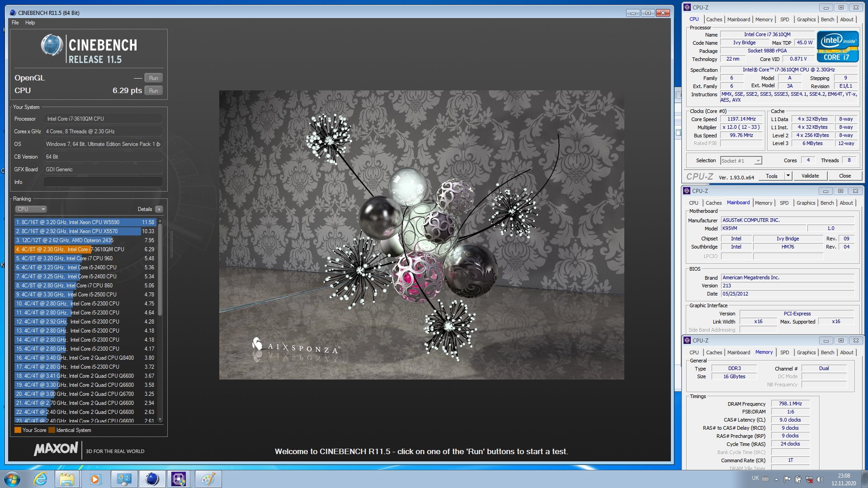This screenshot has height=488, width=868.
Task: Open Graphics tab in the processor CPU-Z window
Action: (806, 19)
